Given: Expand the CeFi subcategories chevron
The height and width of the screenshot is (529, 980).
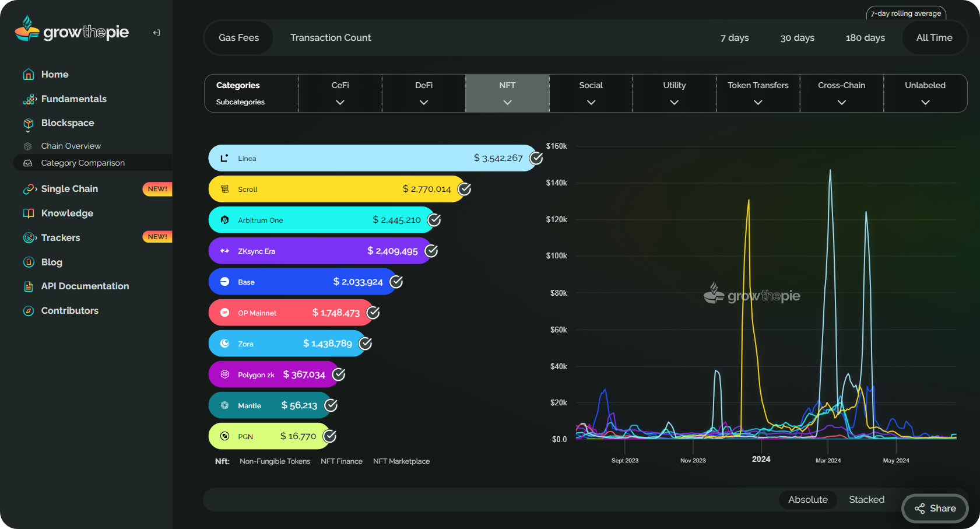Looking at the screenshot, I should tap(340, 103).
